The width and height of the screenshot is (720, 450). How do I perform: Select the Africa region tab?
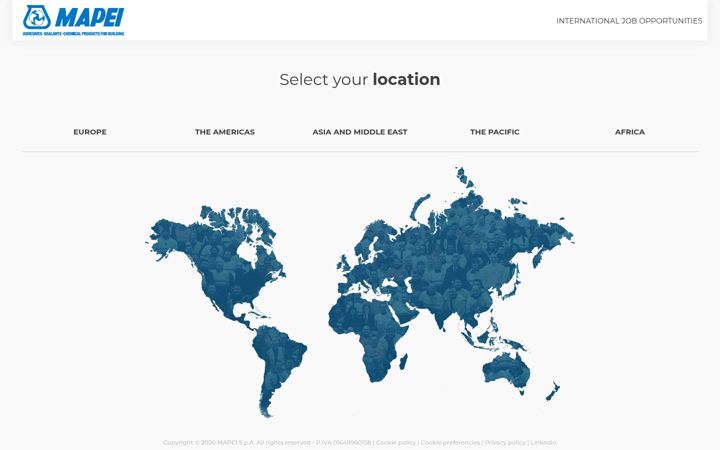[x=630, y=132]
